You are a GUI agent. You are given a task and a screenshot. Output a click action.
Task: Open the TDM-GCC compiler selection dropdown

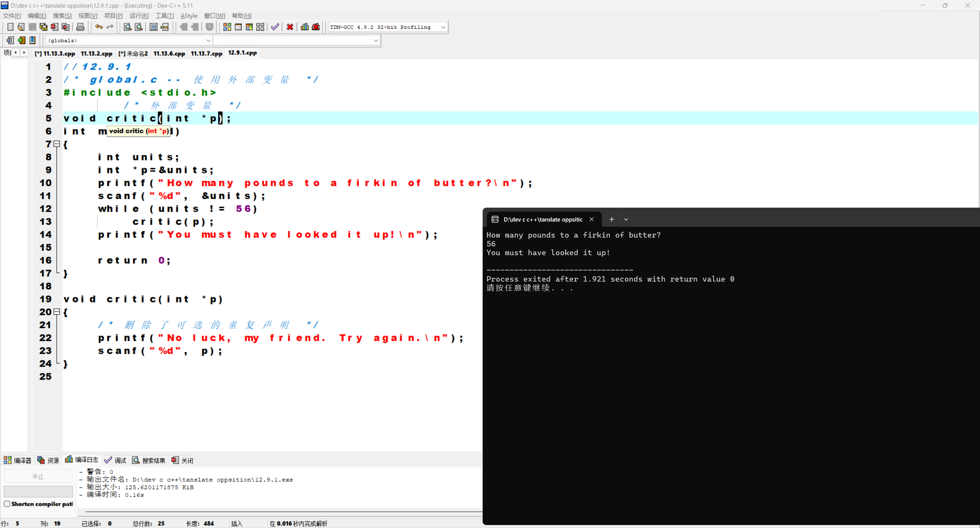[x=443, y=27]
